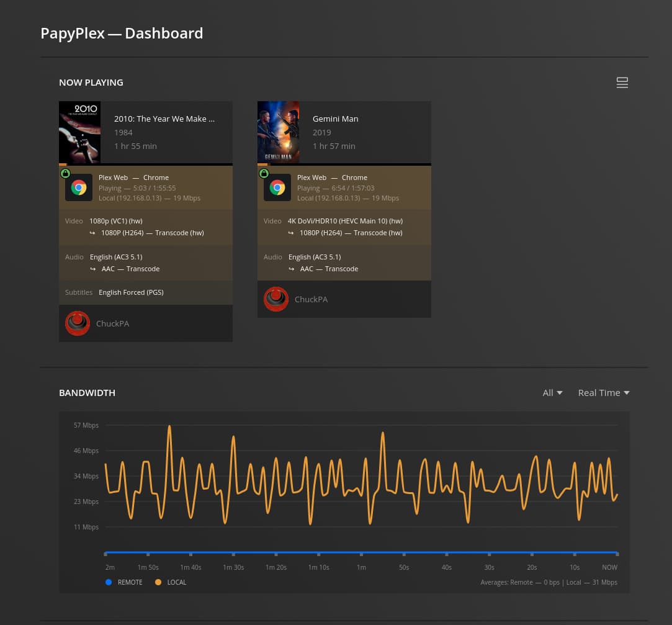Click Gemini Man playback progress bar
672x625 pixels.
(344, 164)
